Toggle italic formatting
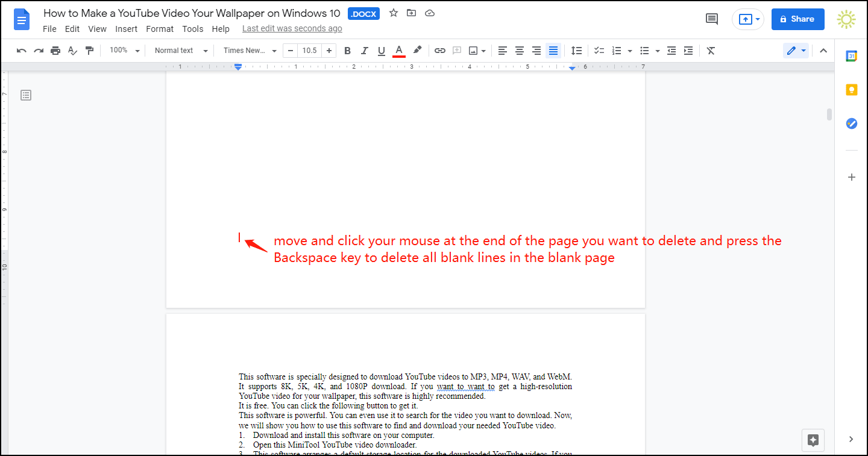The height and width of the screenshot is (456, 868). tap(364, 51)
